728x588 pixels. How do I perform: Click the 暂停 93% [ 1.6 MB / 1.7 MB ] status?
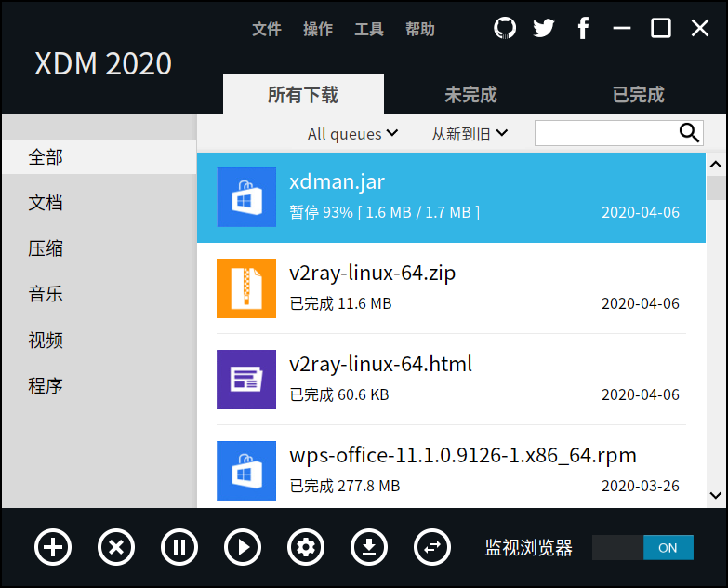click(x=384, y=212)
